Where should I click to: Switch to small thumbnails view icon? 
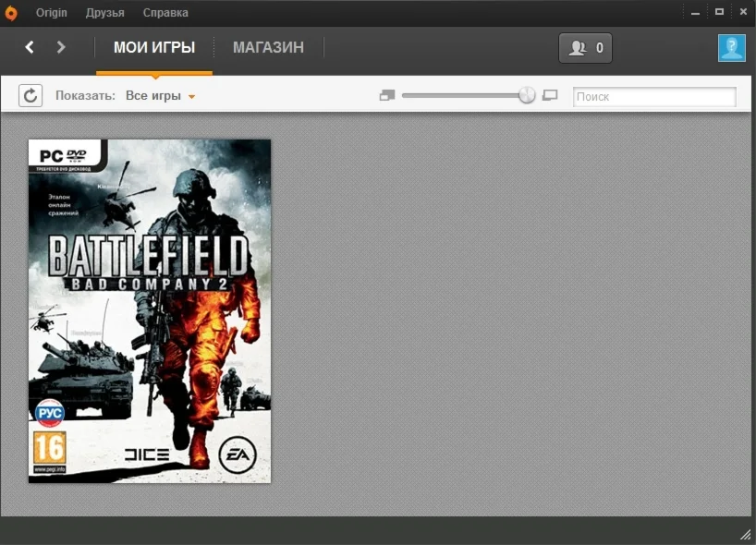(x=387, y=94)
